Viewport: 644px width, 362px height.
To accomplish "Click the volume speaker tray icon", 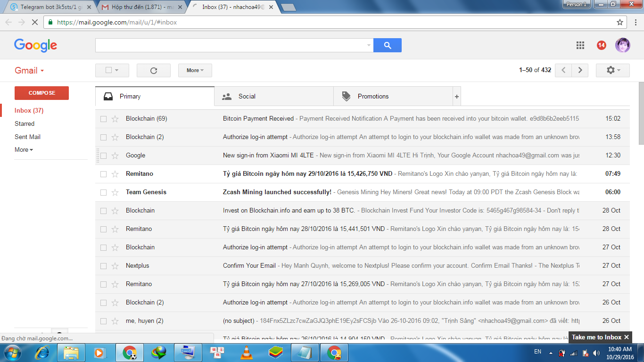I will tap(595, 353).
